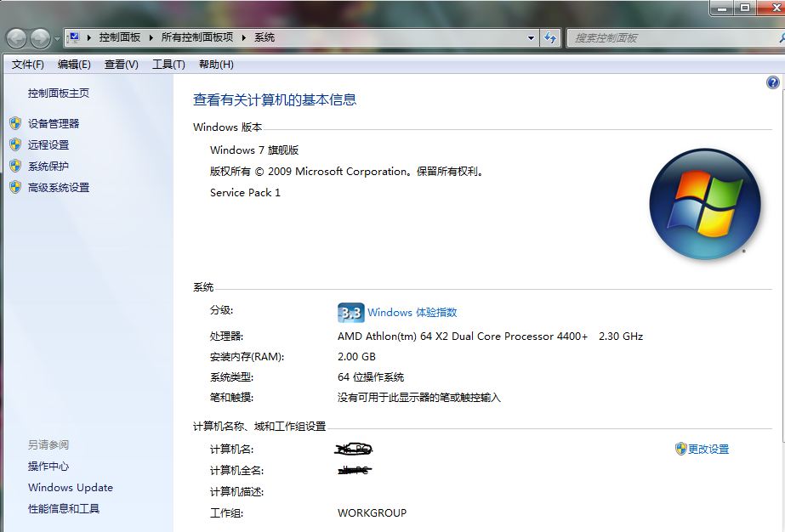Open Windows Update in the sidebar
This screenshot has height=532, width=785.
(x=71, y=488)
